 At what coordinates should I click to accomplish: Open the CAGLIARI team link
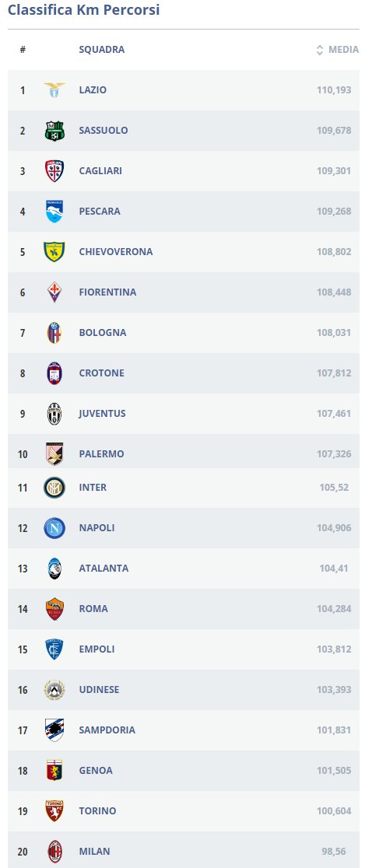(100, 171)
